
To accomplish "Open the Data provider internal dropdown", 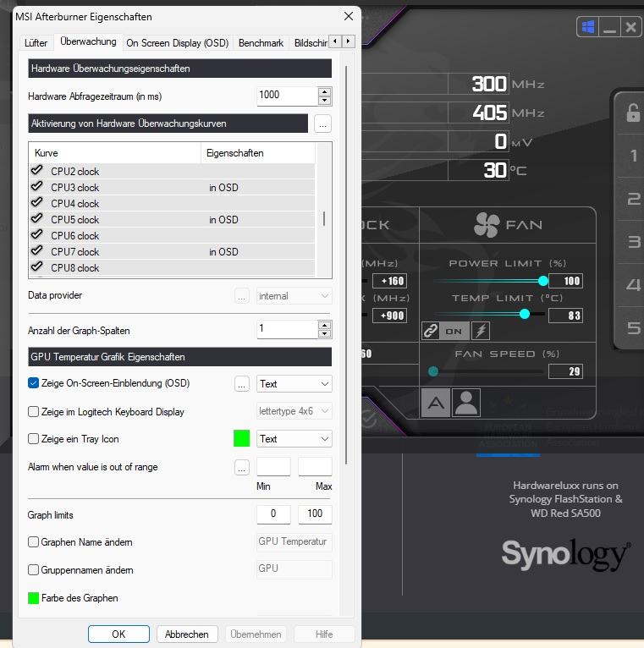I will click(294, 296).
